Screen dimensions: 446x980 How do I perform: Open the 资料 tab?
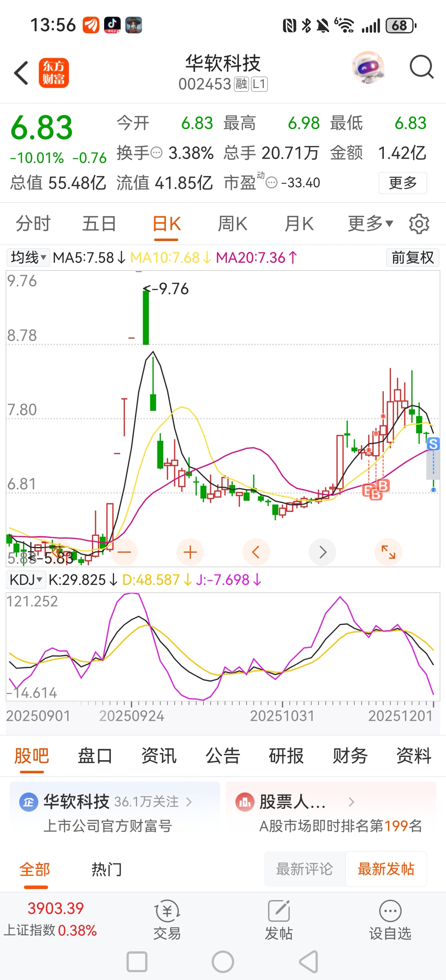pyautogui.click(x=414, y=756)
